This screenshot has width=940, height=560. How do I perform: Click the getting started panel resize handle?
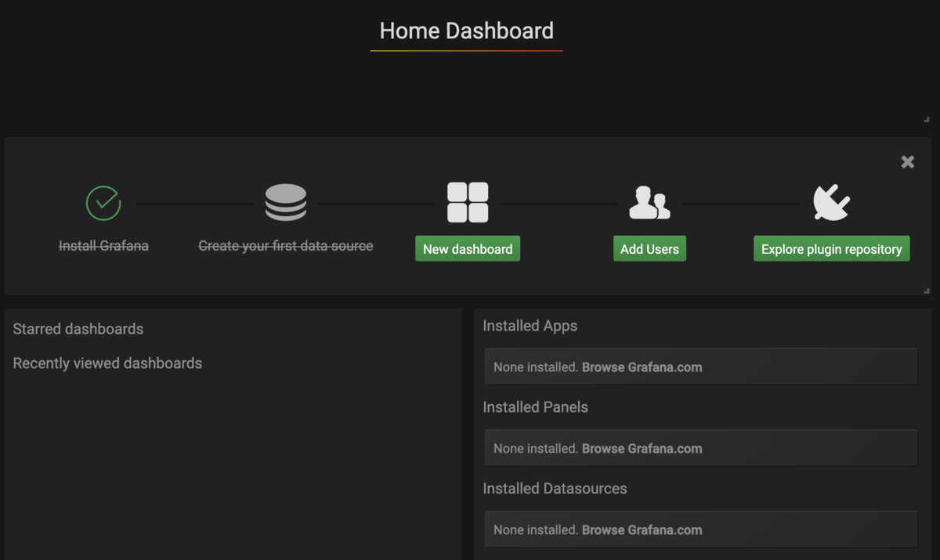pyautogui.click(x=927, y=290)
